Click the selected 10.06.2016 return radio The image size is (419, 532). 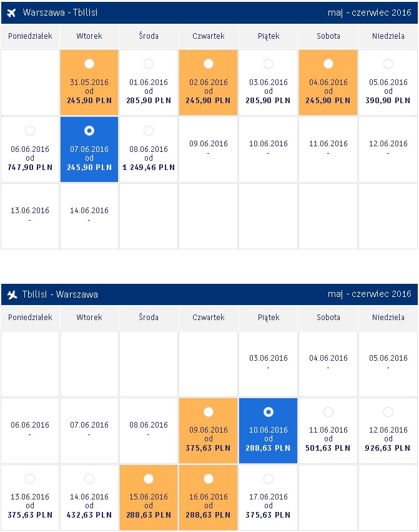(268, 412)
